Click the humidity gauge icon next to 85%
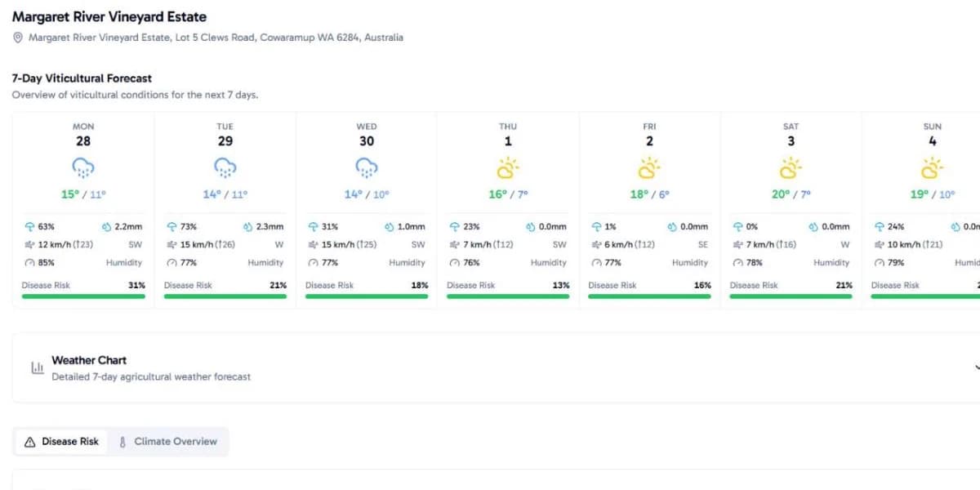This screenshot has width=980, height=490. [x=30, y=263]
